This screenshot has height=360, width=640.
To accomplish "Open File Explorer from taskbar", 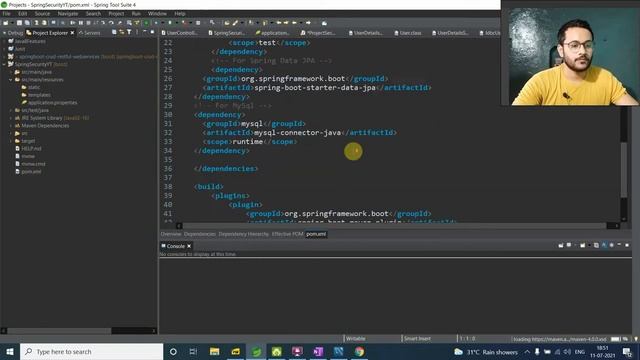I will [215, 351].
